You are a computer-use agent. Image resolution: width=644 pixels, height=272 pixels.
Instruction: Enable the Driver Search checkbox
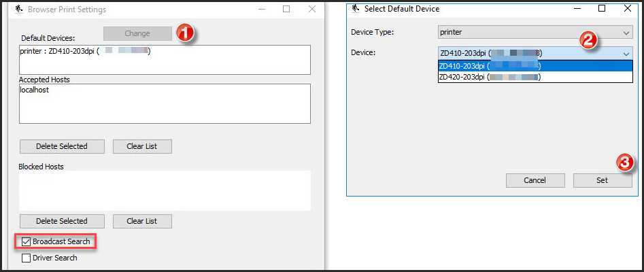(x=26, y=258)
